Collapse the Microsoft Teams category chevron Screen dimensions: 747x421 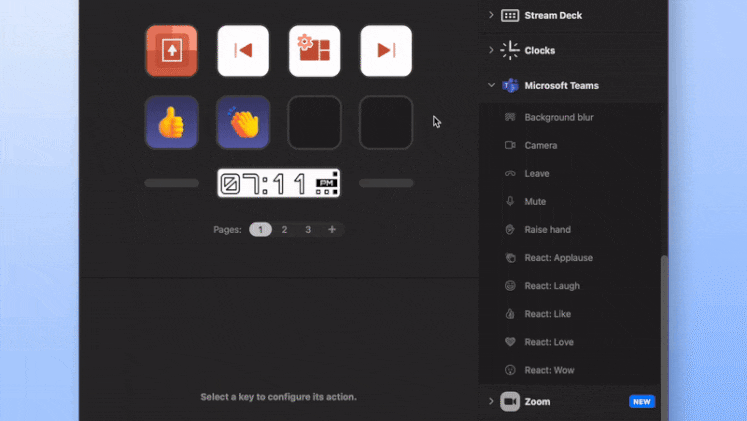point(491,85)
